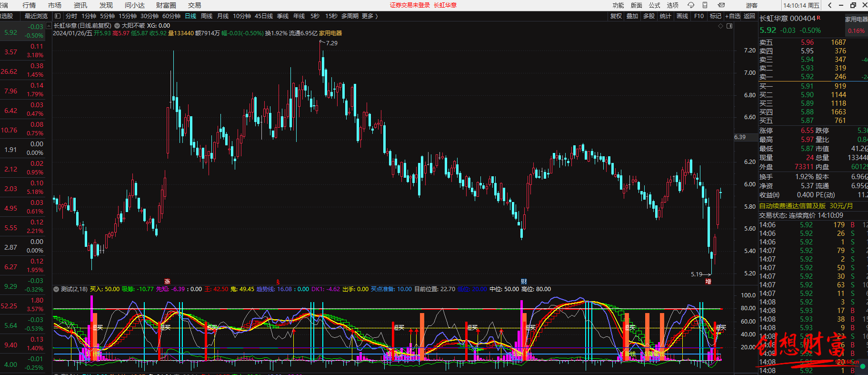Screen dimensions: 868x375
Task: Select the 30分钟 period
Action: point(150,16)
